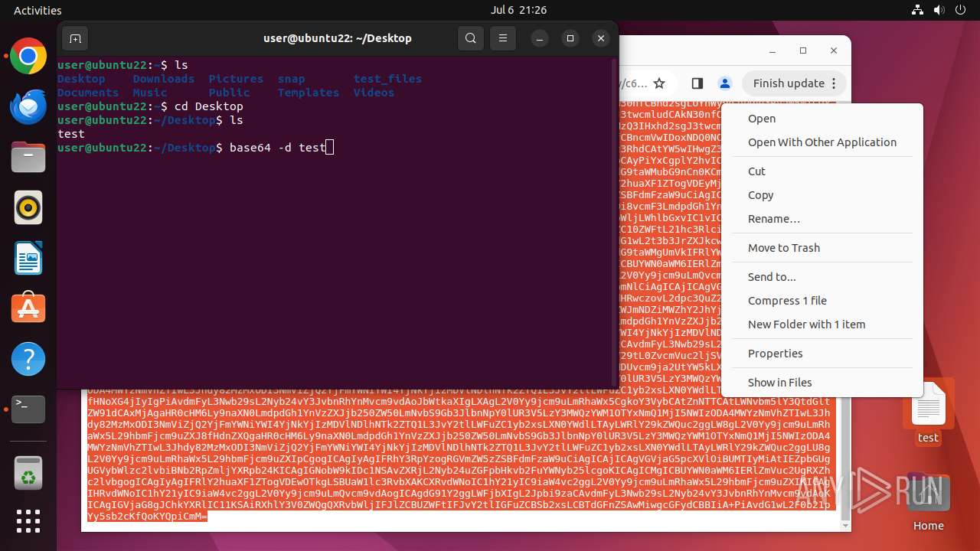Screen dimensions: 980x551
Task: Open the Chrome profile avatar
Action: click(x=725, y=83)
